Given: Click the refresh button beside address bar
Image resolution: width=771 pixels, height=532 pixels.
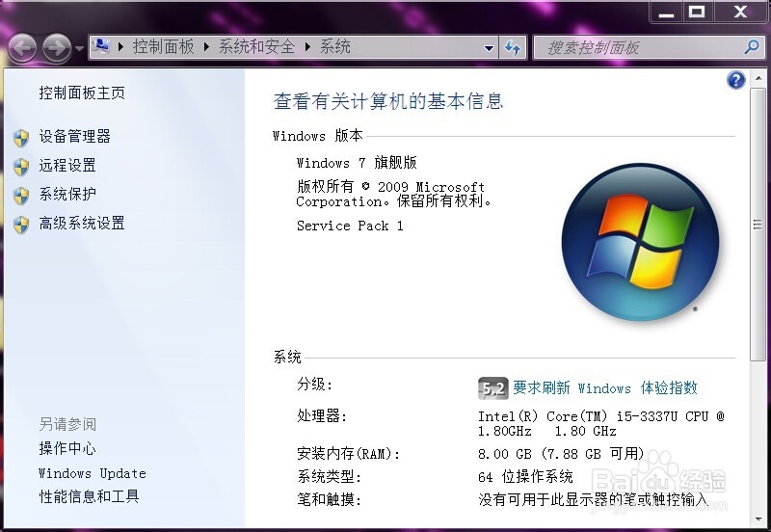Looking at the screenshot, I should pyautogui.click(x=513, y=47).
